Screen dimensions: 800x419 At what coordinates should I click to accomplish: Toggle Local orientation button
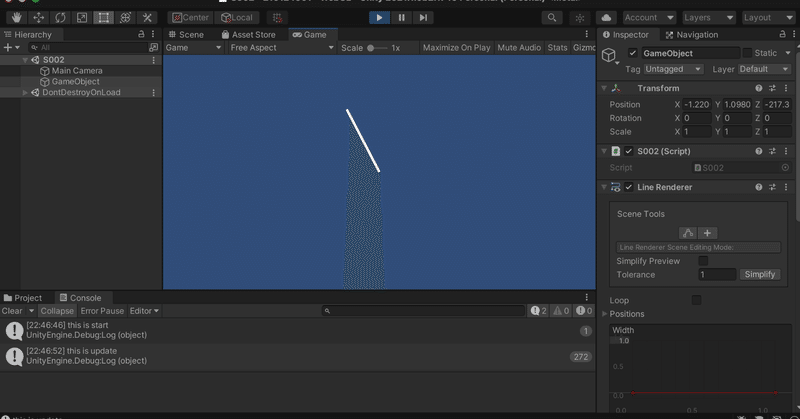tap(237, 18)
